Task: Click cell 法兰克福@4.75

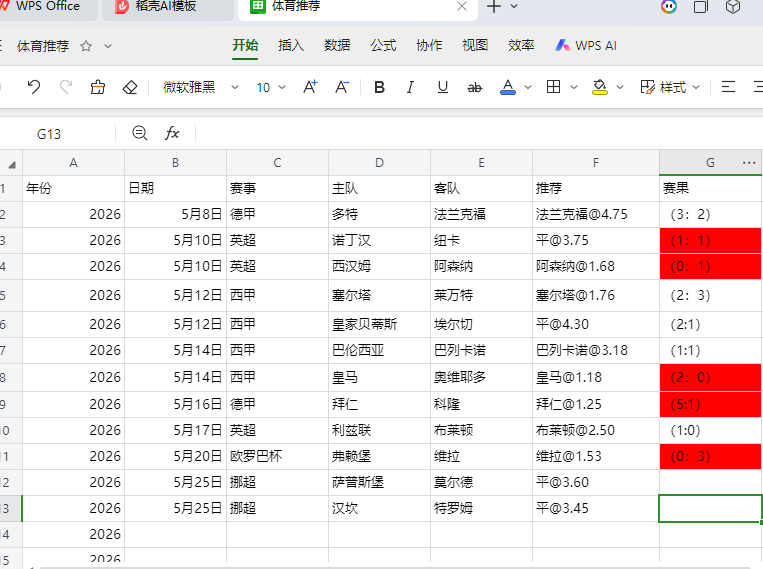Action: click(x=596, y=214)
